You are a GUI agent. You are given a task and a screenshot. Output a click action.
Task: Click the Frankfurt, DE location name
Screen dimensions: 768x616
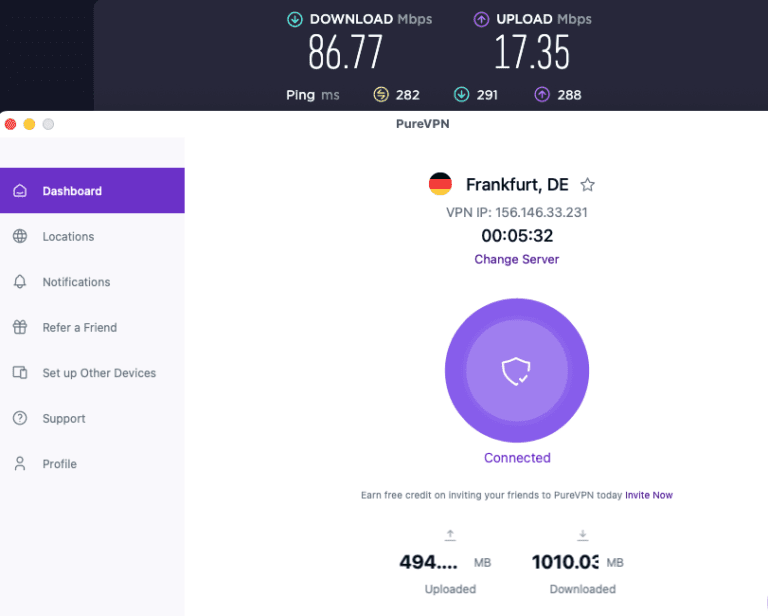click(517, 185)
